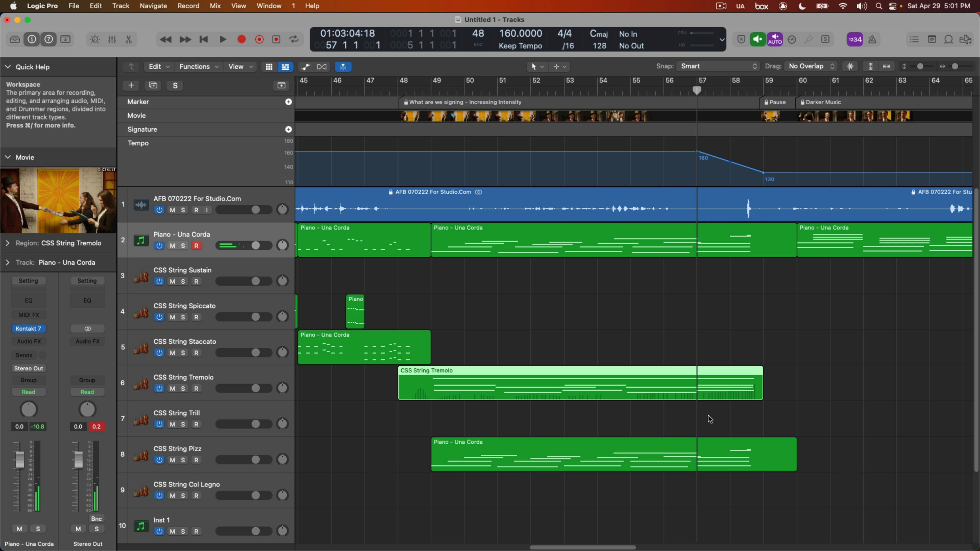The height and width of the screenshot is (551, 980).
Task: Click the waveform zoom button
Action: (850, 66)
